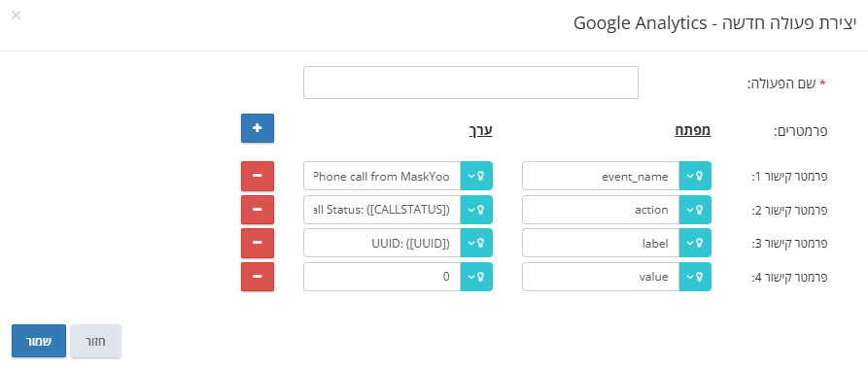Open variable picker for value key
The width and height of the screenshot is (868, 368).
(x=695, y=276)
